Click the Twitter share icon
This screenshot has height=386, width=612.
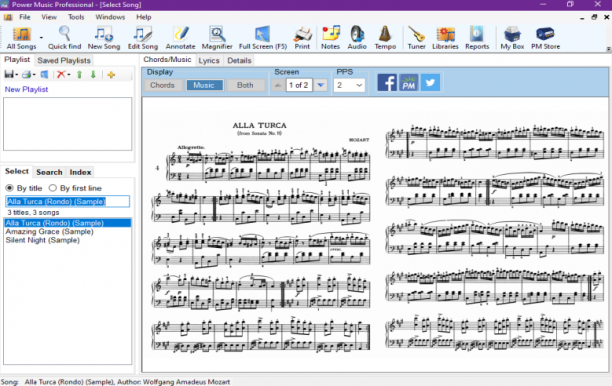click(x=430, y=83)
